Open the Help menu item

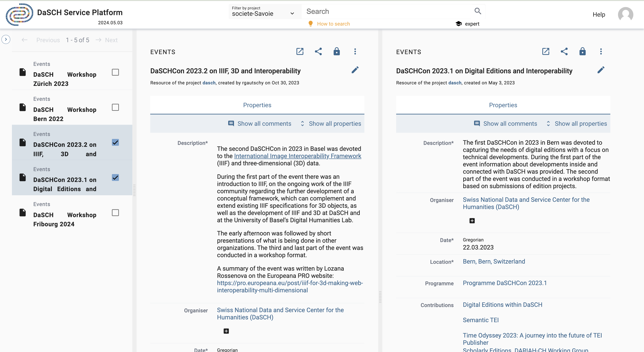599,14
